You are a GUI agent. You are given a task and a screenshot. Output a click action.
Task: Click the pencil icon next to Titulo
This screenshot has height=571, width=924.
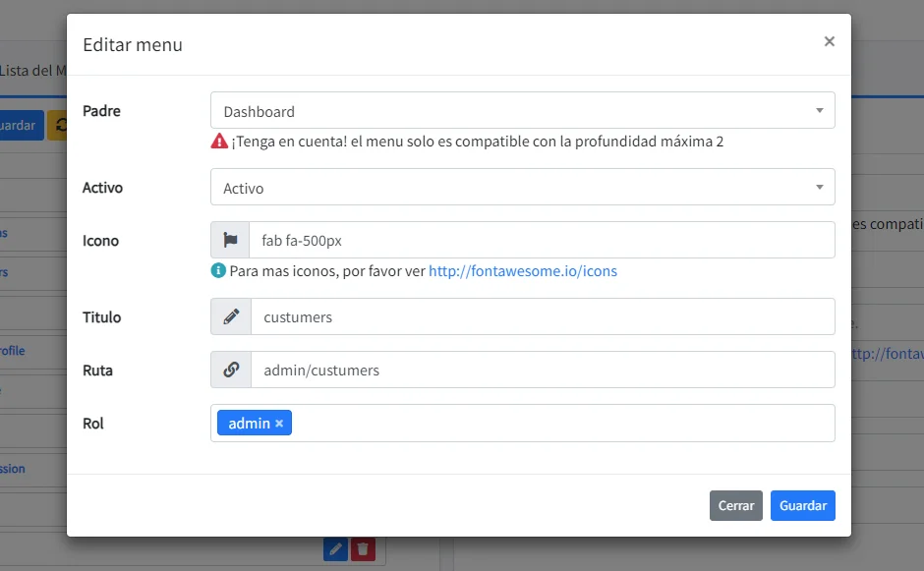coord(231,316)
